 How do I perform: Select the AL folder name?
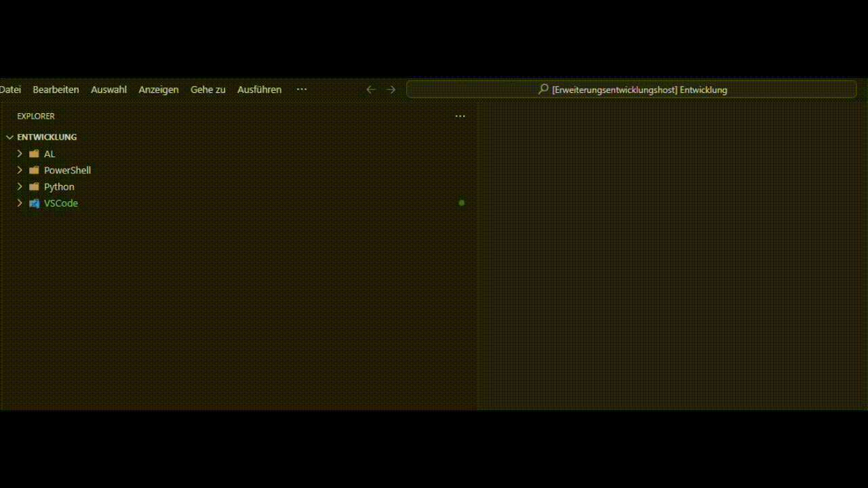pyautogui.click(x=50, y=154)
